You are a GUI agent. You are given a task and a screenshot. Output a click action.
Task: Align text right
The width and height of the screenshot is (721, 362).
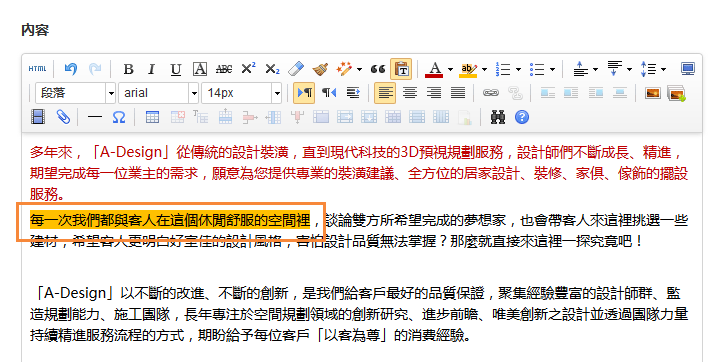[434, 93]
